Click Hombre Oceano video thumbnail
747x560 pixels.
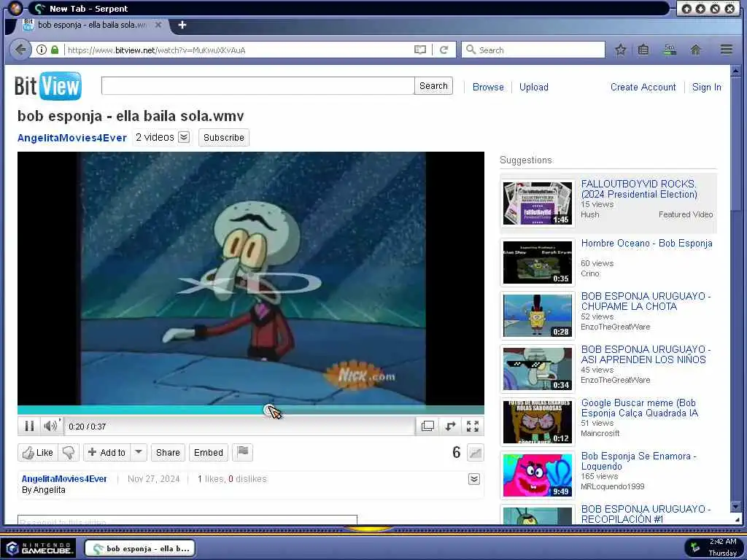tap(538, 262)
